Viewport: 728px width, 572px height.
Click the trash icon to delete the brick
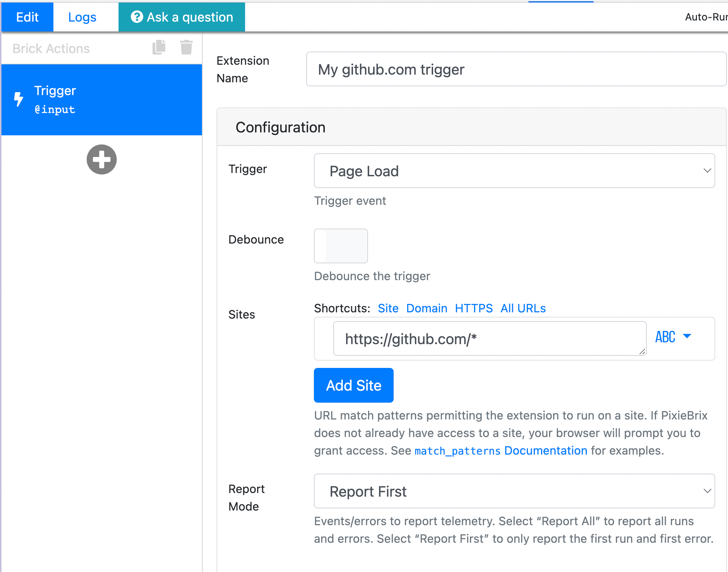(186, 47)
